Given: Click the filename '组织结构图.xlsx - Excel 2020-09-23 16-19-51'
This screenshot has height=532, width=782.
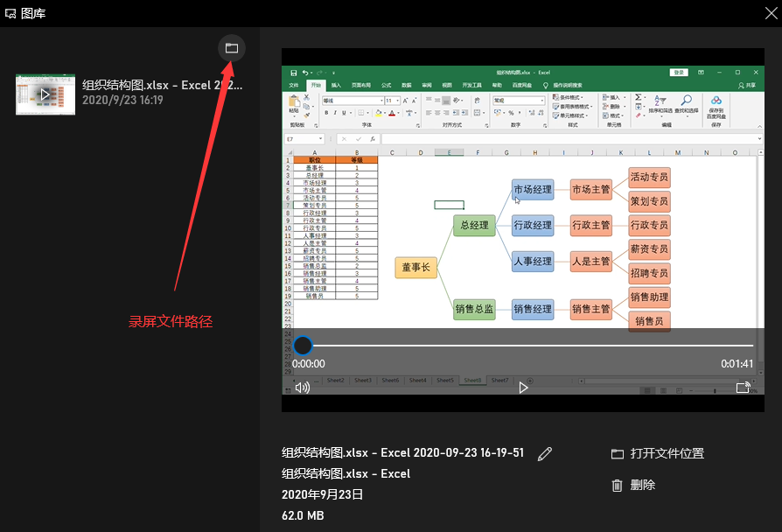Looking at the screenshot, I should (402, 452).
